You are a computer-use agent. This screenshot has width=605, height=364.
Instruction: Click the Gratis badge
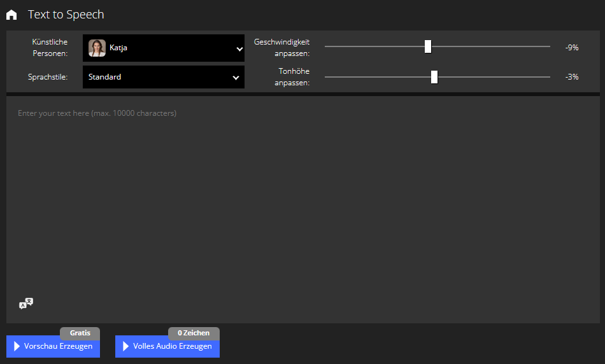80,333
